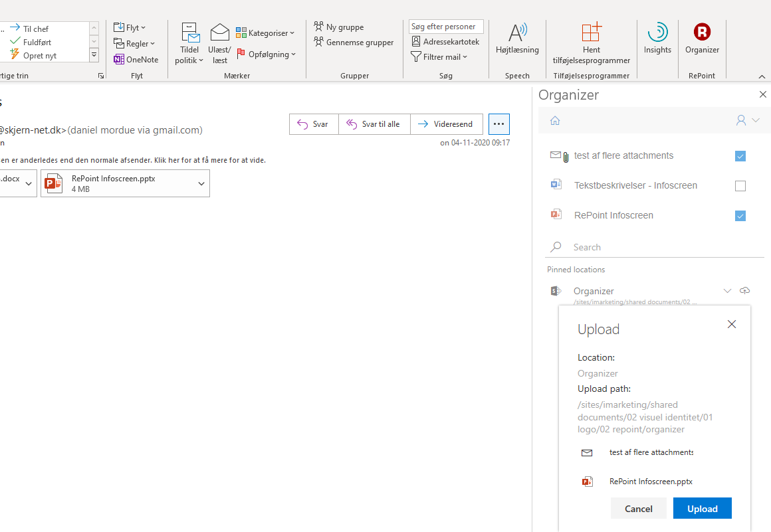Click cloud upload icon beside Organizer location

(x=745, y=291)
